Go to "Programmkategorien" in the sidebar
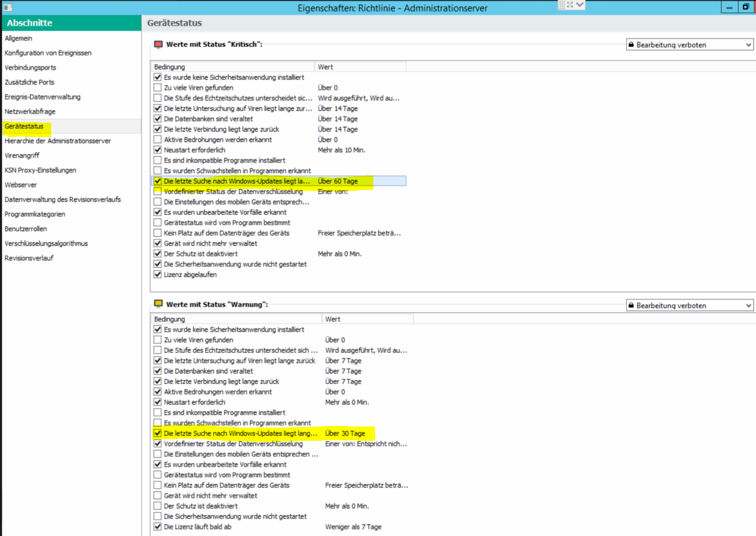Viewport: 756px width, 536px height. tap(35, 214)
